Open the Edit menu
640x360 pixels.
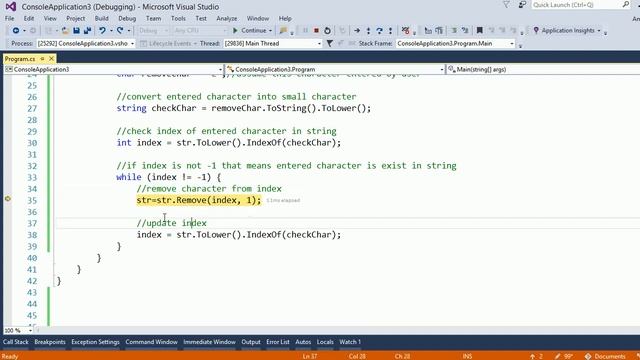[x=29, y=18]
